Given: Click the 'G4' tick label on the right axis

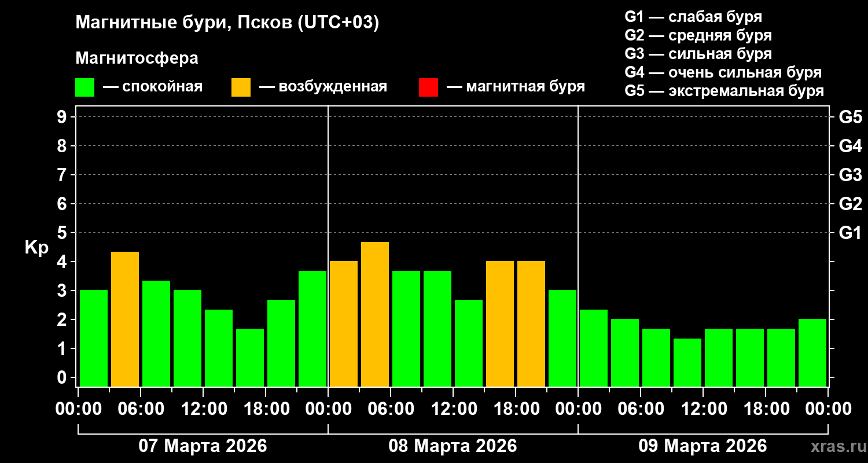Looking at the screenshot, I should click(x=850, y=146).
